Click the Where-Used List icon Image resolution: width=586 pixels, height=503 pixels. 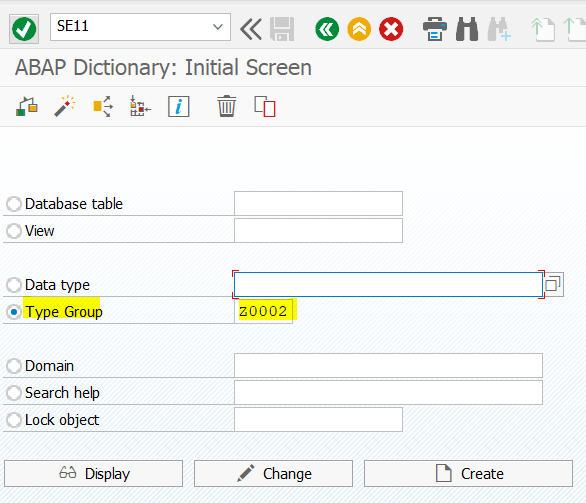point(103,107)
